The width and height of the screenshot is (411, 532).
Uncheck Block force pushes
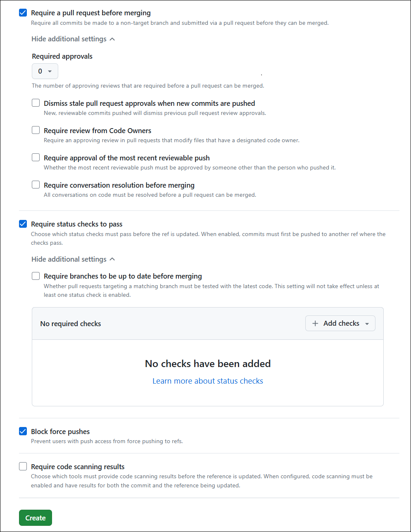(23, 431)
